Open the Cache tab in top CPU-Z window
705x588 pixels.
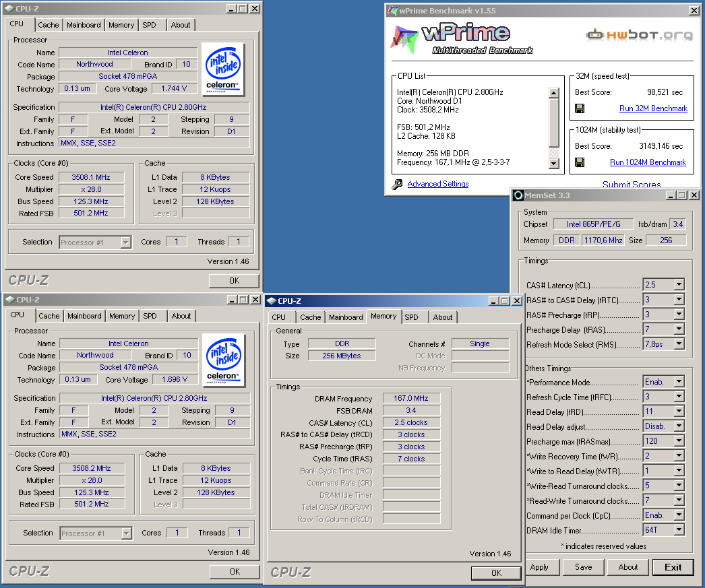click(x=48, y=25)
